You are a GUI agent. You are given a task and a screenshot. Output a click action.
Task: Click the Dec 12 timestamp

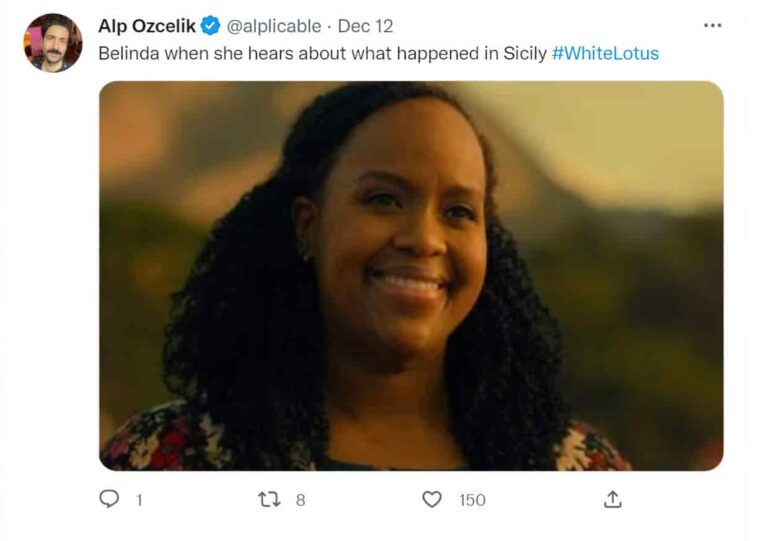365,26
